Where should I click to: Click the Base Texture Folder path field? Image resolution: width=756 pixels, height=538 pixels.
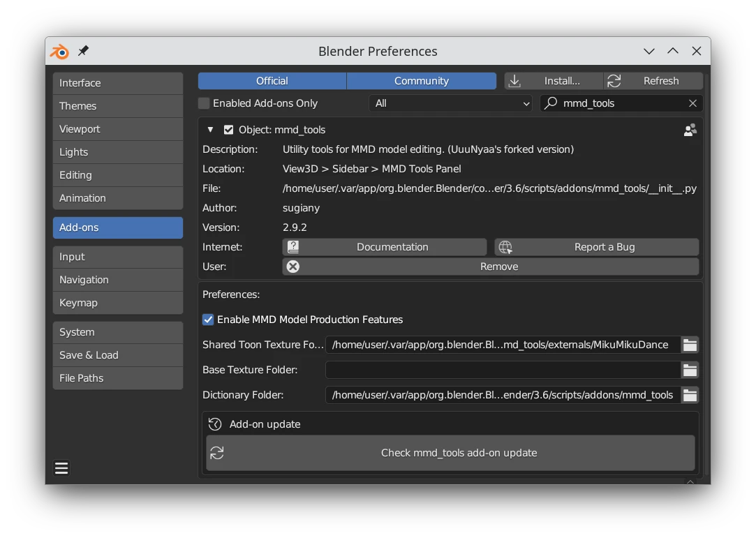click(x=503, y=370)
